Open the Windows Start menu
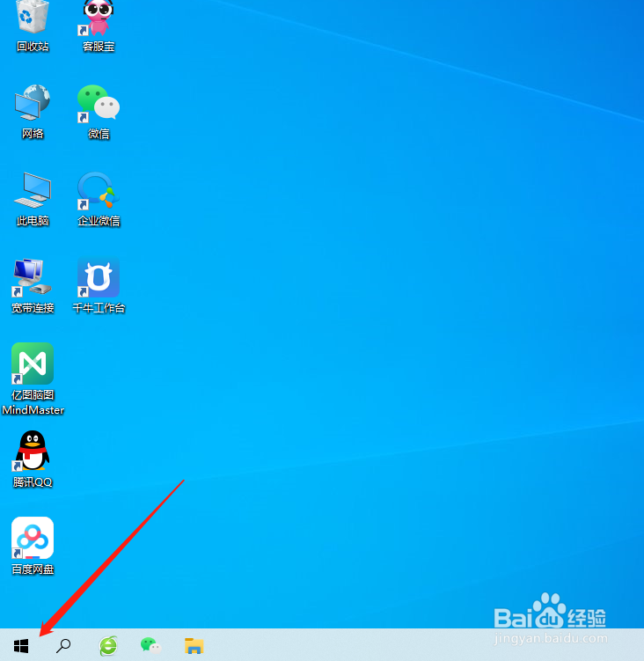The width and height of the screenshot is (644, 661). coord(20,645)
